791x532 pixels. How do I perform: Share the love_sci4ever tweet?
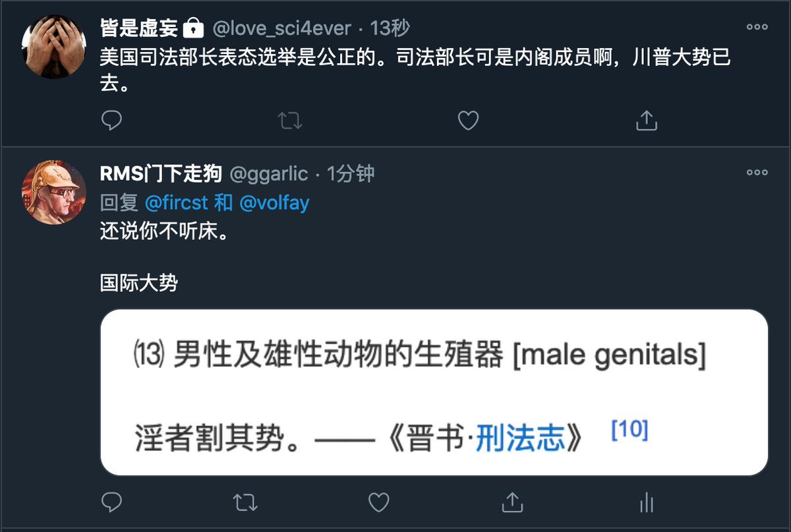pyautogui.click(x=647, y=121)
